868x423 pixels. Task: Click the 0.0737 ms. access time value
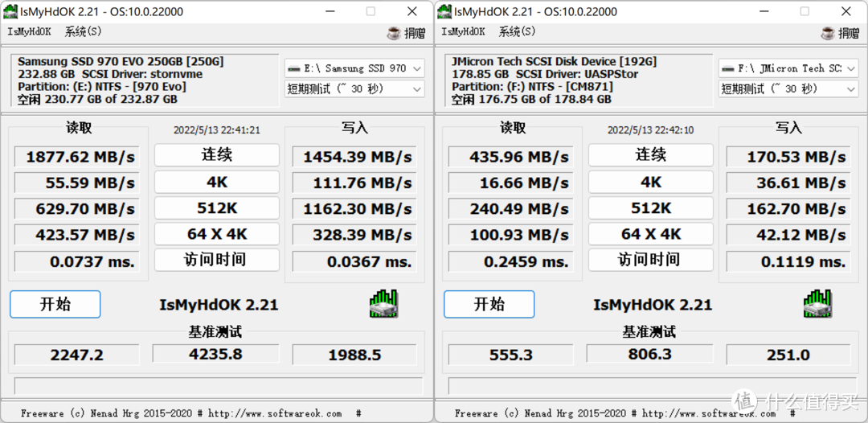pyautogui.click(x=76, y=261)
